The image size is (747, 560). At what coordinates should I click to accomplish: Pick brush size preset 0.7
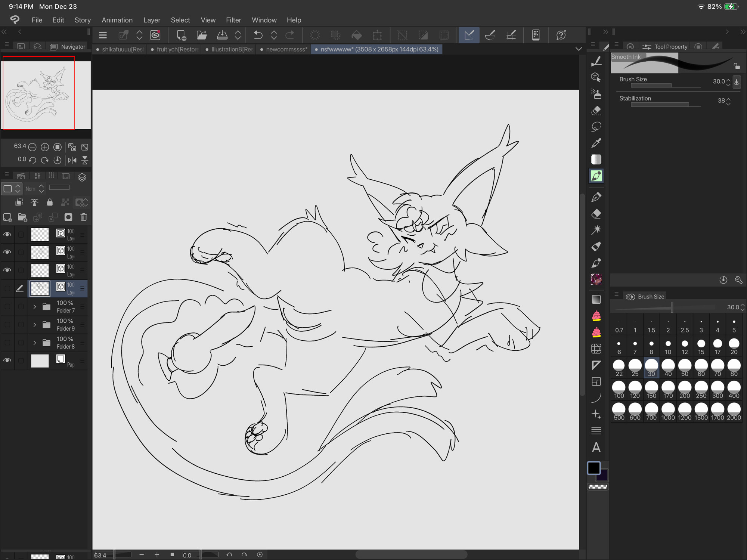[619, 325]
